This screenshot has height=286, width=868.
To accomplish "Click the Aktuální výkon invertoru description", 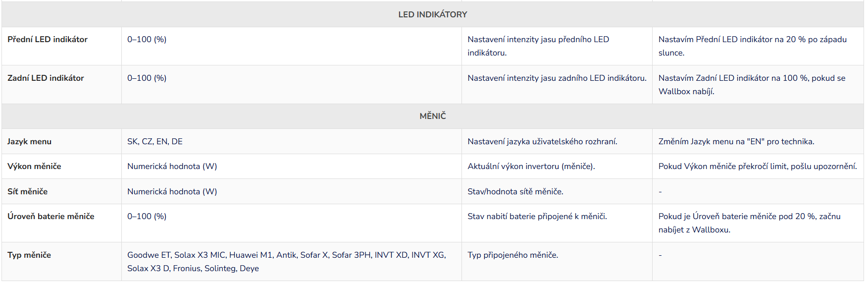I will pos(531,167).
